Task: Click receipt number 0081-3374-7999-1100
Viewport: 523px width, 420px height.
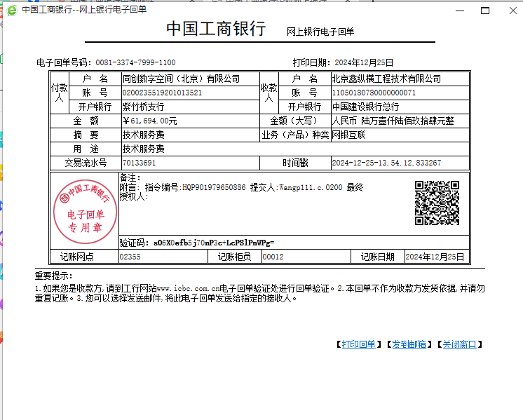Action: (x=135, y=62)
